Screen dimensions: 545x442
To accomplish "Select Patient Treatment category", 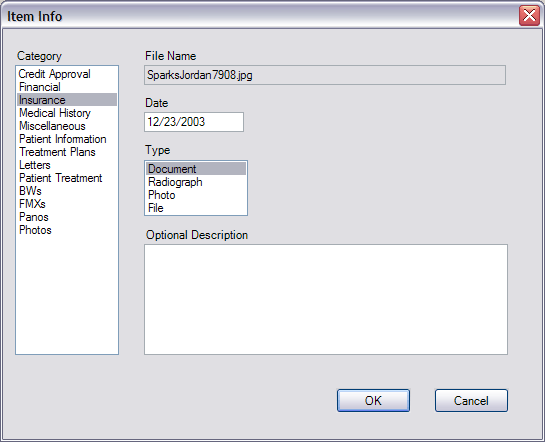I will click(x=67, y=178).
